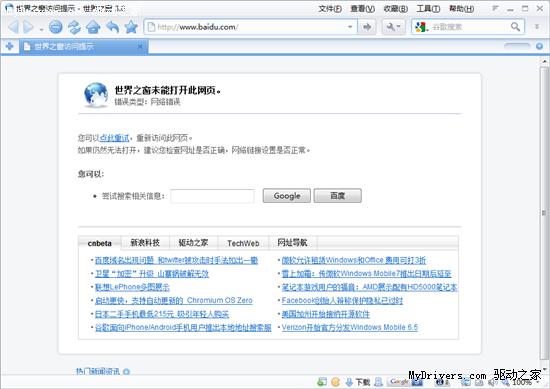The width and height of the screenshot is (550, 389).
Task: Open the 联想LePhone多图展示 link
Action: point(132,287)
